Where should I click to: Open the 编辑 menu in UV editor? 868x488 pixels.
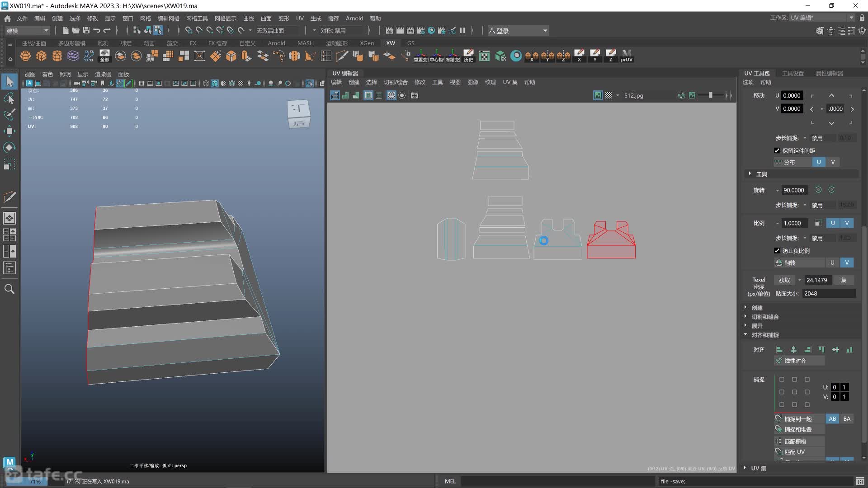[335, 82]
